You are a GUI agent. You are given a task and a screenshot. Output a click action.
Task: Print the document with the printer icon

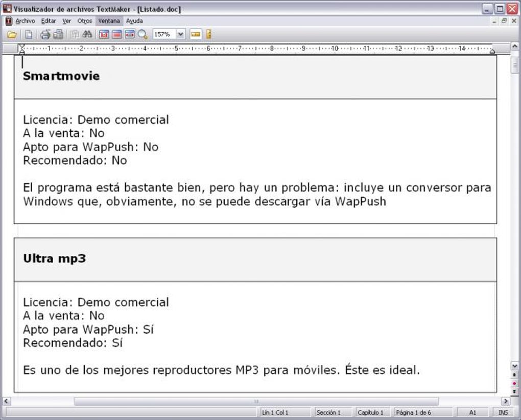click(x=45, y=34)
